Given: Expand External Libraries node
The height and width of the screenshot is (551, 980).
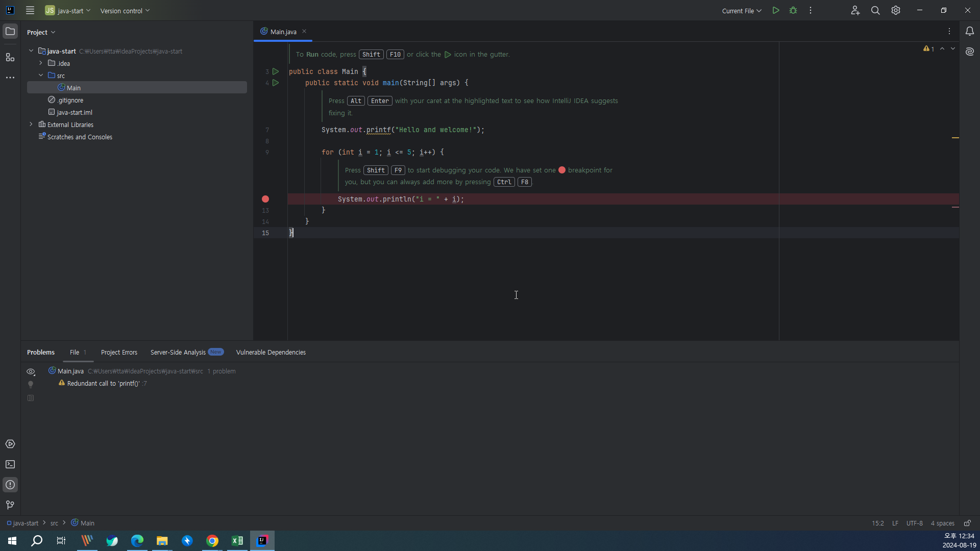Looking at the screenshot, I should (31, 124).
